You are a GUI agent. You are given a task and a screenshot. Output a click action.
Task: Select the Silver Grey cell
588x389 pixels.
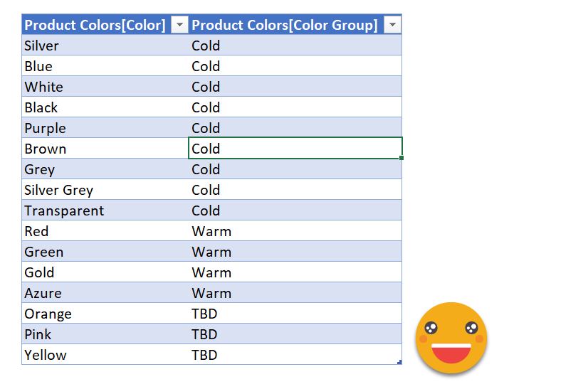click(105, 191)
